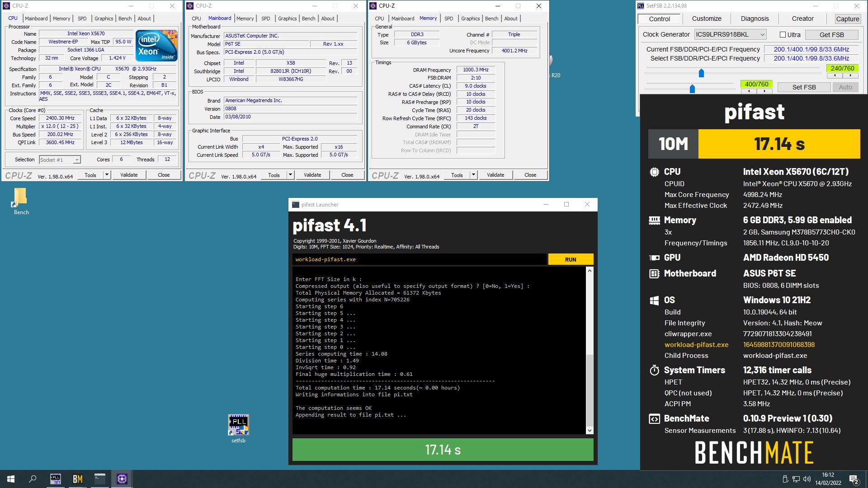Click Validate in first CPU-Z window

tap(129, 175)
